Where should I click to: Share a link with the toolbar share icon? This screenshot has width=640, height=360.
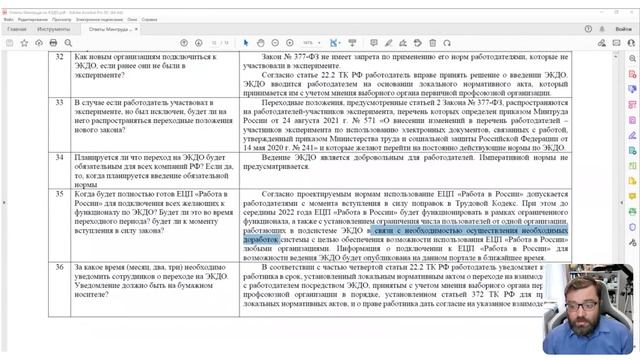point(602,43)
